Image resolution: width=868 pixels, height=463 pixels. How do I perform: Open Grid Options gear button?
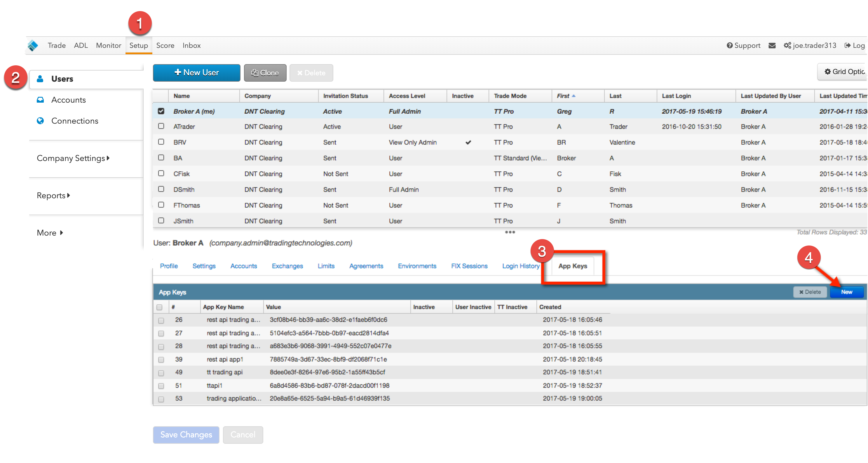click(842, 72)
